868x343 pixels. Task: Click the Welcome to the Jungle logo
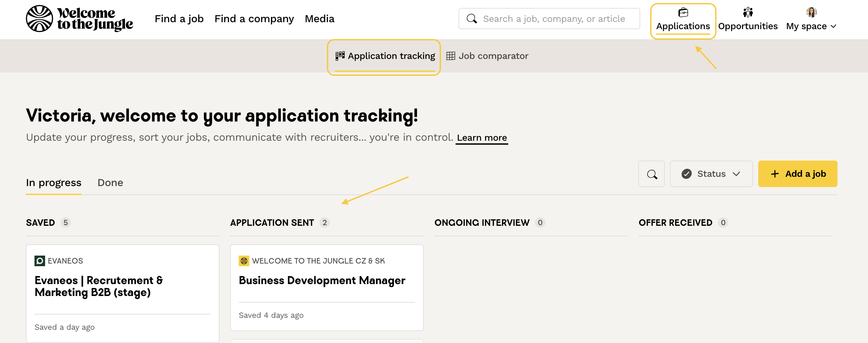coord(80,19)
